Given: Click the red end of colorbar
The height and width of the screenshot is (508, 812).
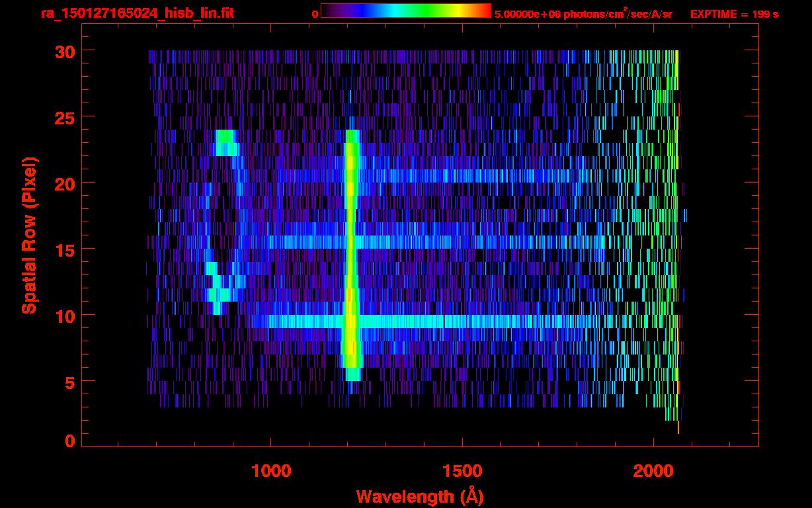Looking at the screenshot, I should [x=483, y=11].
